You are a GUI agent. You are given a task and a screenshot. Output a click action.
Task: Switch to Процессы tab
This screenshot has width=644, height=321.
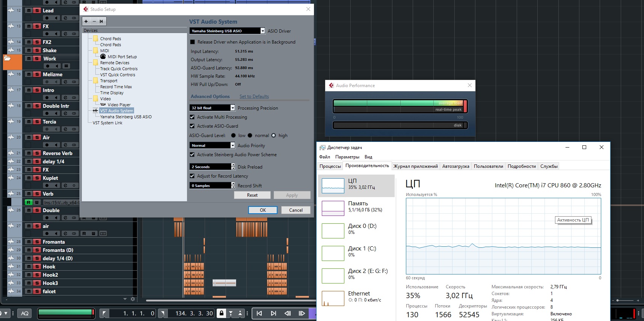[330, 166]
